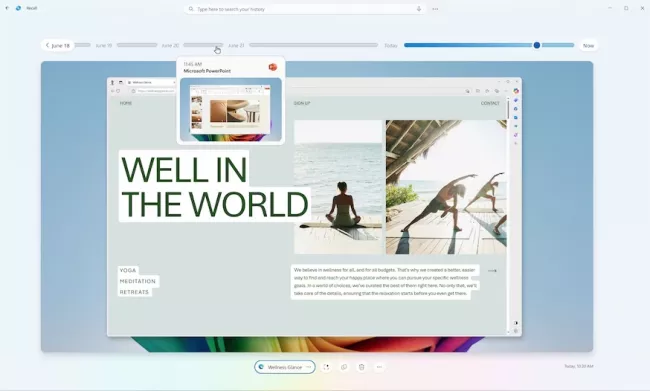This screenshot has height=391, width=650.
Task: Click the Edge toolbar's Settings and more ellipsis
Action: coord(506,91)
